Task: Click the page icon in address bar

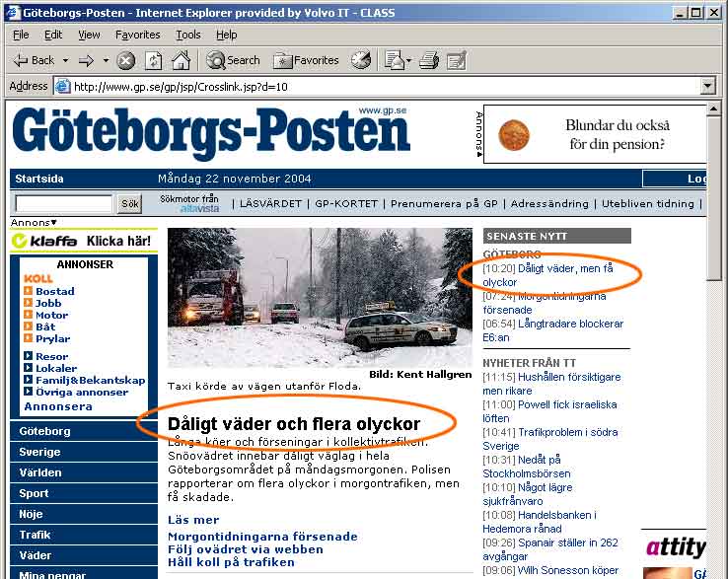Action: click(63, 87)
